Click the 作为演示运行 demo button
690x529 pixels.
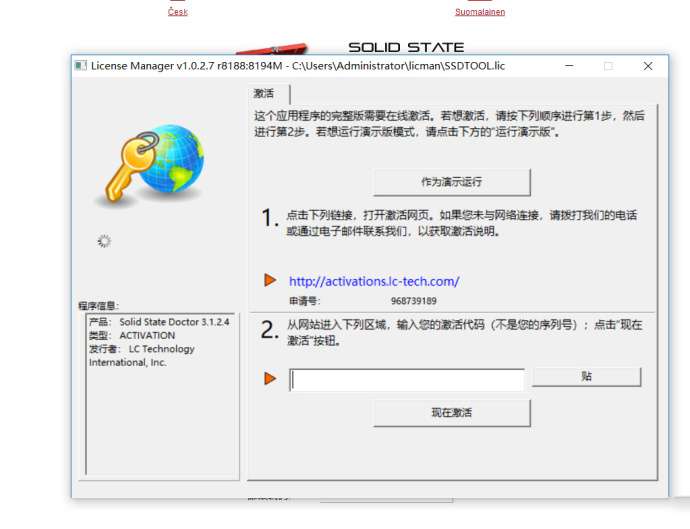click(x=451, y=182)
